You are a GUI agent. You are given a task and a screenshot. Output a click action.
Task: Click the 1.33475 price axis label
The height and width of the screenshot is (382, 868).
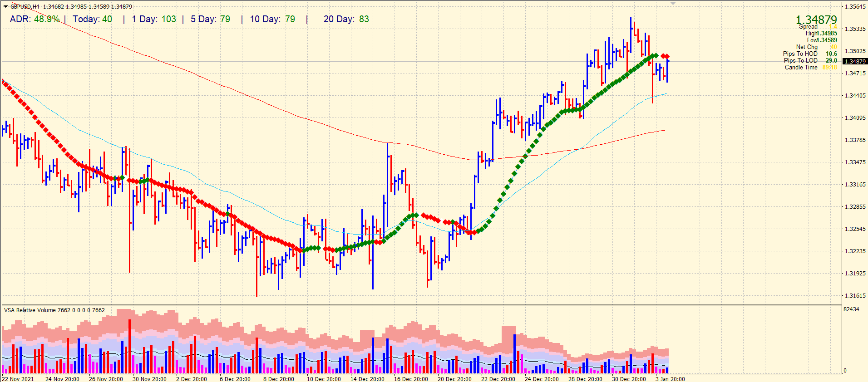tap(855, 162)
